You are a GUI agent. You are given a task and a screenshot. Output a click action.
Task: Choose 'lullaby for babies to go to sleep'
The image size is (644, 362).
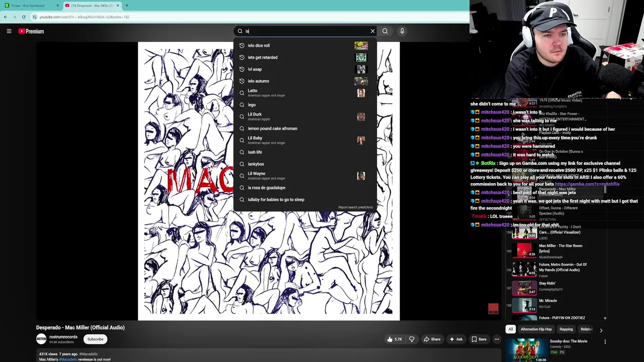[x=305, y=200]
